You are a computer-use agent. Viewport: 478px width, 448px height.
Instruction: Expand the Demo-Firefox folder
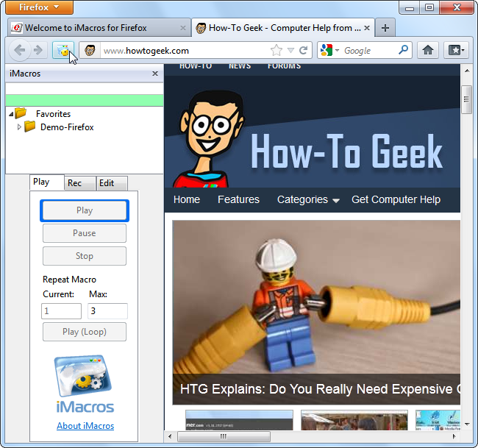coord(19,127)
